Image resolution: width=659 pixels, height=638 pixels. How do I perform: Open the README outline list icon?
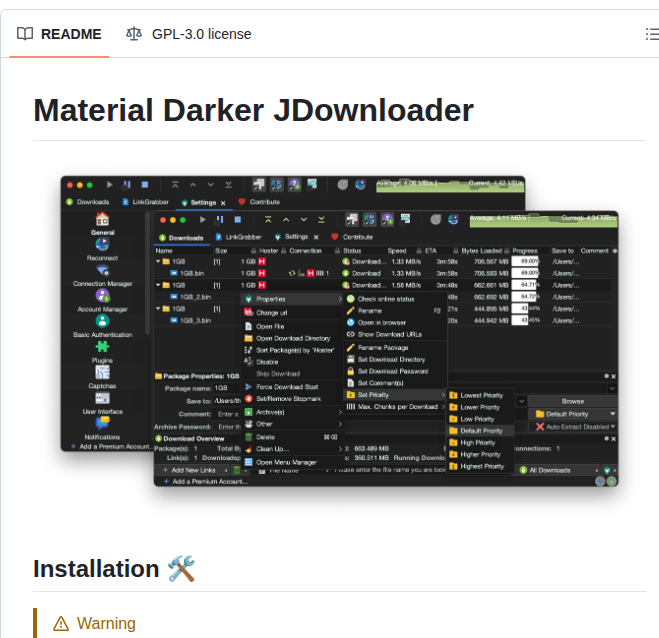click(x=652, y=34)
